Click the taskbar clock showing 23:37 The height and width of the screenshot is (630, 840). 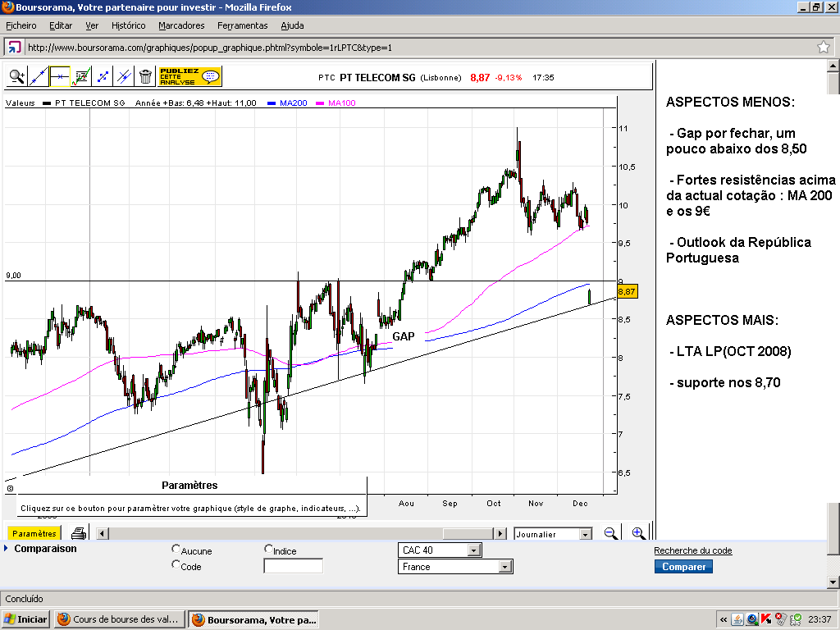pyautogui.click(x=819, y=620)
